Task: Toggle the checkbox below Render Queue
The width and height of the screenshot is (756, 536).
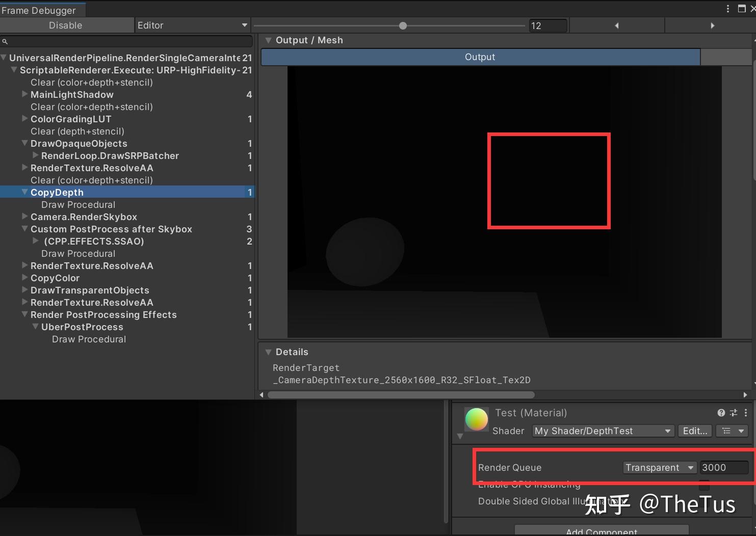Action: pos(704,485)
